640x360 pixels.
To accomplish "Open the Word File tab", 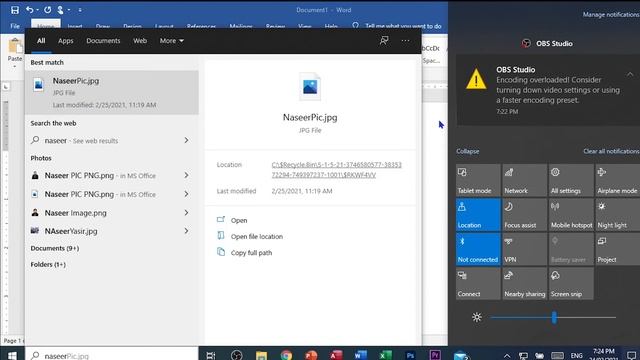I will coord(15,26).
